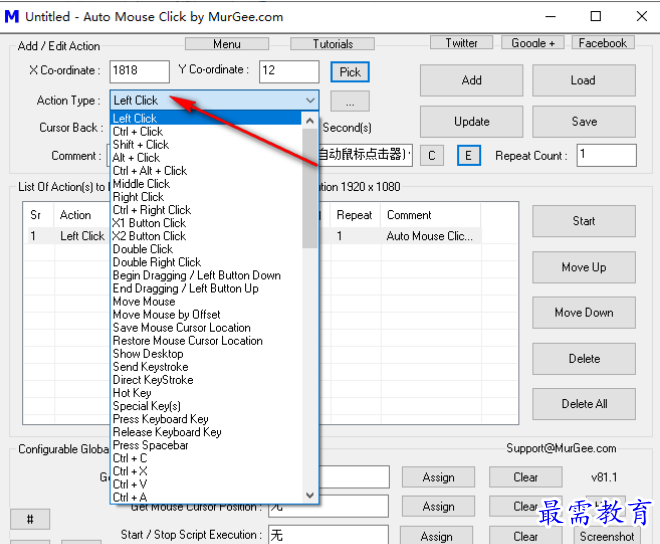The image size is (660, 544).
Task: Click the C button beside comment
Action: coord(432,156)
